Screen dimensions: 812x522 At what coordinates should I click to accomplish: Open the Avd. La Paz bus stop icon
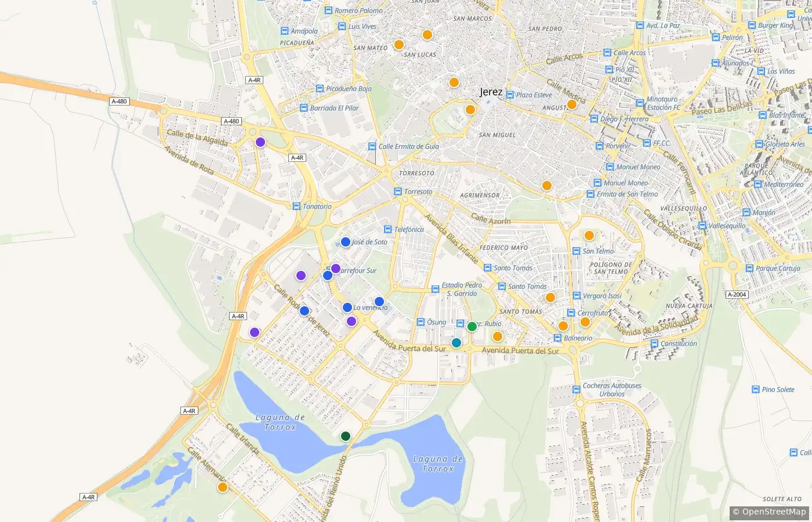(640, 26)
